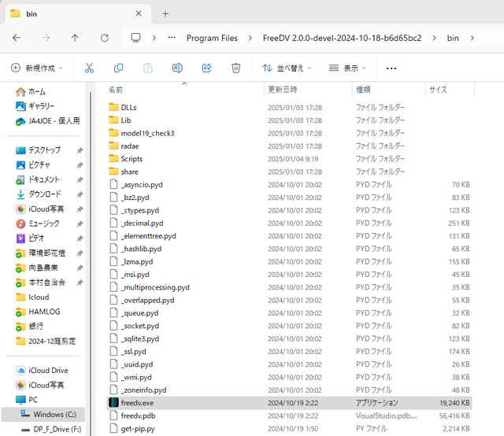Click the pin icon next to 本村自治会
This screenshot has height=436, width=504.
tap(80, 283)
